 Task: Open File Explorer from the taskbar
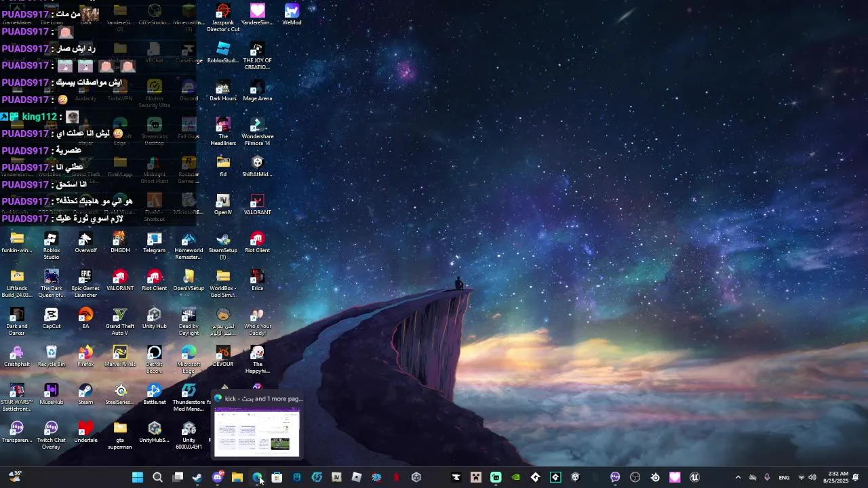pos(237,477)
